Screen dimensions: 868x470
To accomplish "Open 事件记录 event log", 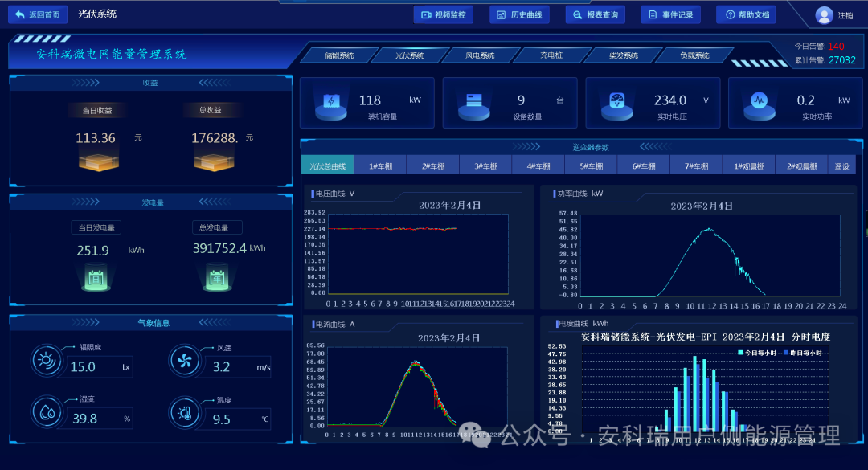I will click(671, 15).
